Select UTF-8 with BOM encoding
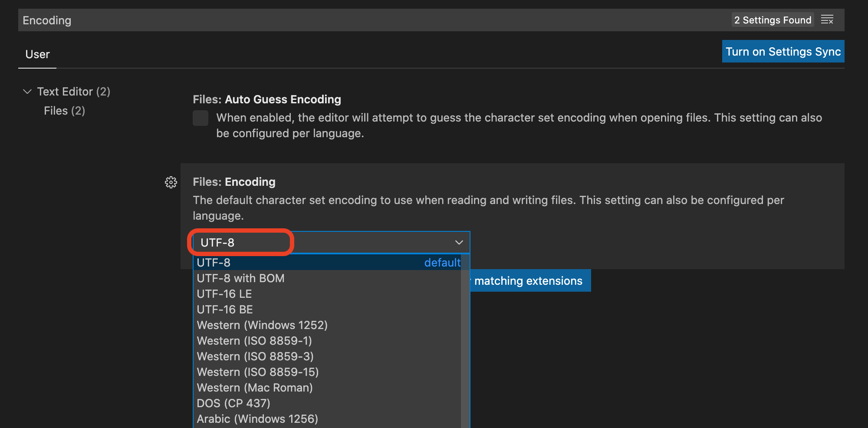 [x=240, y=278]
